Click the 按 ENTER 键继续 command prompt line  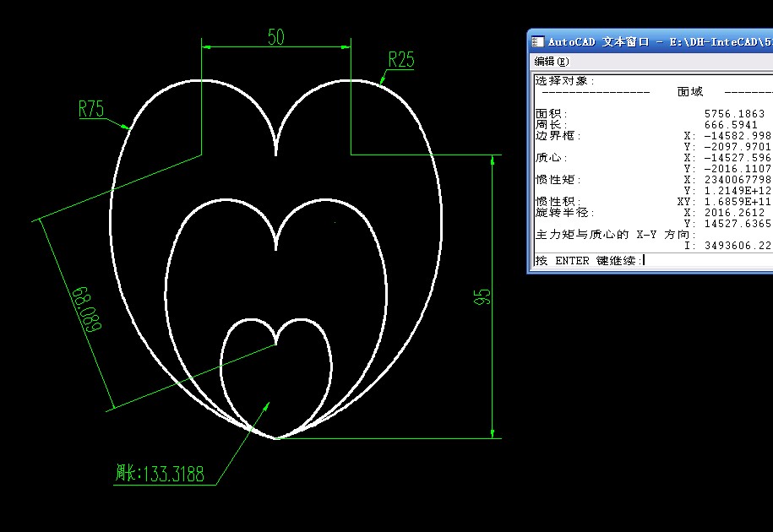(591, 260)
